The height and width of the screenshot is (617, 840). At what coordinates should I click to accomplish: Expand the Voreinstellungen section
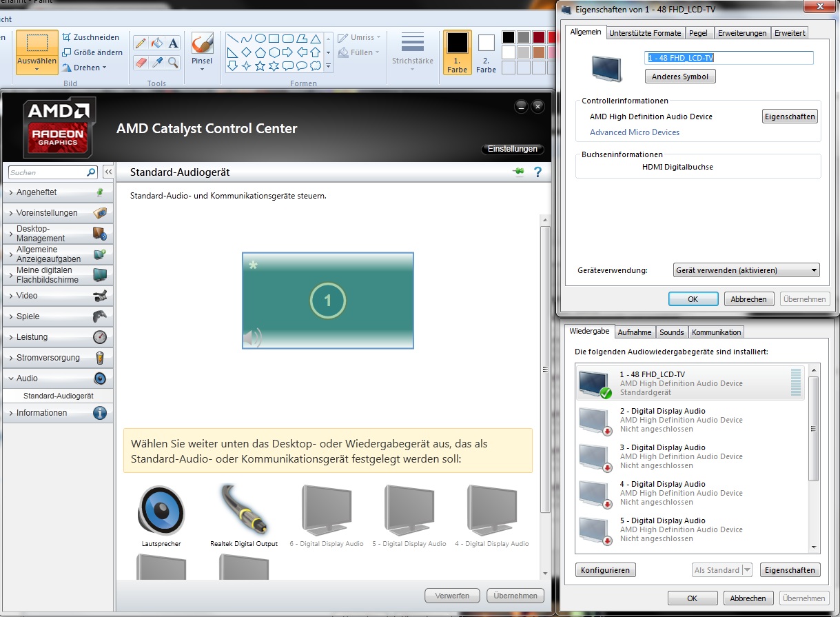(58, 213)
